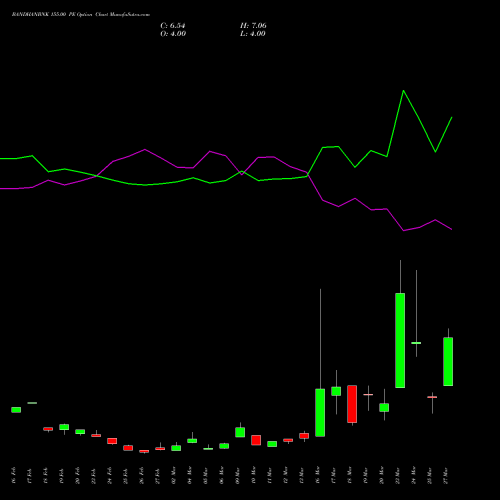Viewport: 500px width, 500px height.
Task: Click the 02 Mar date label
Action: (174, 476)
